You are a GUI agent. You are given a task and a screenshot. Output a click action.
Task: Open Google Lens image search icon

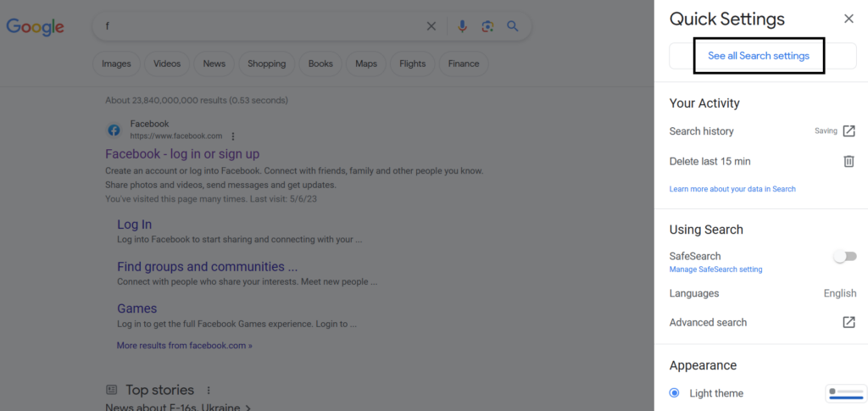click(x=487, y=26)
